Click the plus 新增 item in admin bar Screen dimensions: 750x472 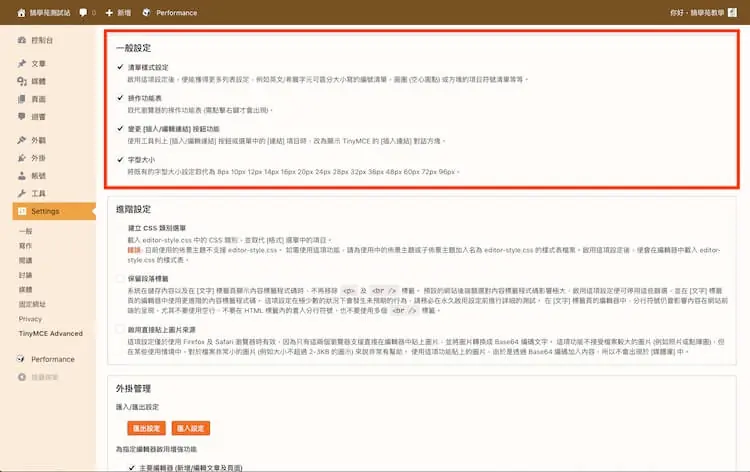pyautogui.click(x=118, y=13)
